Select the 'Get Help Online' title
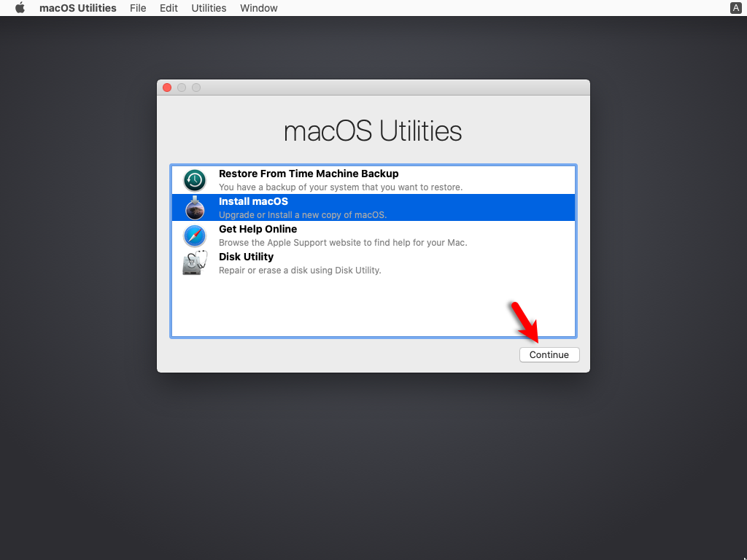 [x=258, y=229]
